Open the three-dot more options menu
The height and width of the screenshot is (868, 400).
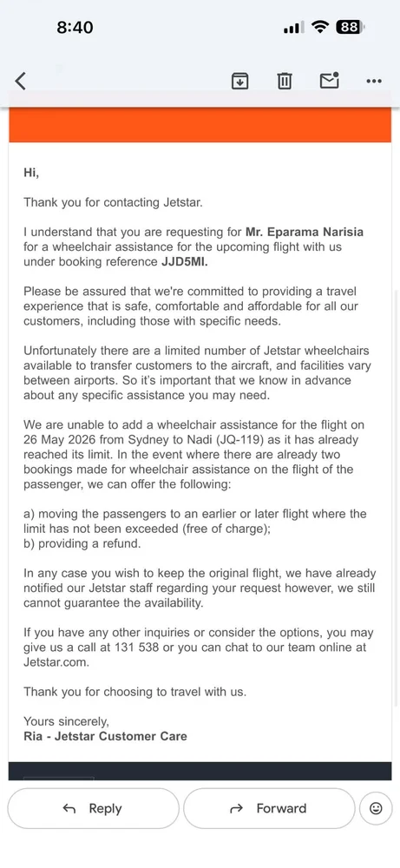click(374, 82)
